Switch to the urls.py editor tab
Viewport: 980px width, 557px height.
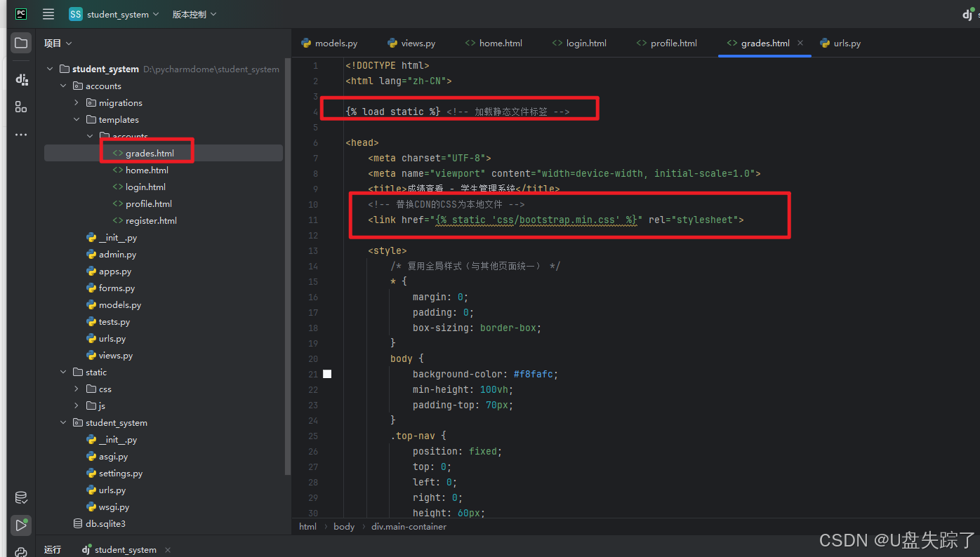point(841,43)
